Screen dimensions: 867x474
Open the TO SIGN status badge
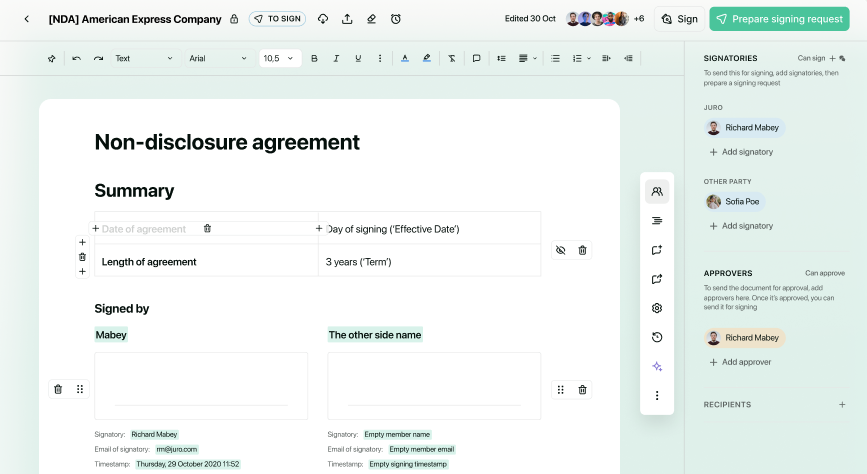(x=277, y=19)
